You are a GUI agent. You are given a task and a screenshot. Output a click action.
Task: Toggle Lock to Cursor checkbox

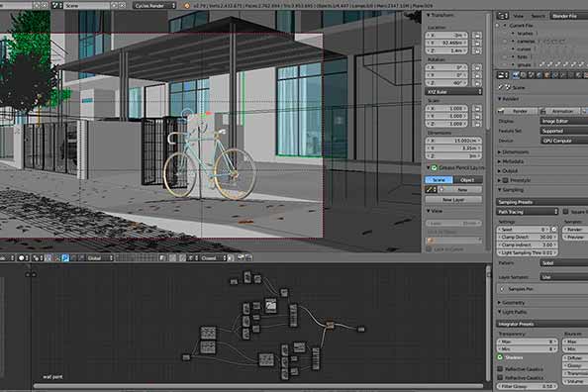(x=429, y=249)
